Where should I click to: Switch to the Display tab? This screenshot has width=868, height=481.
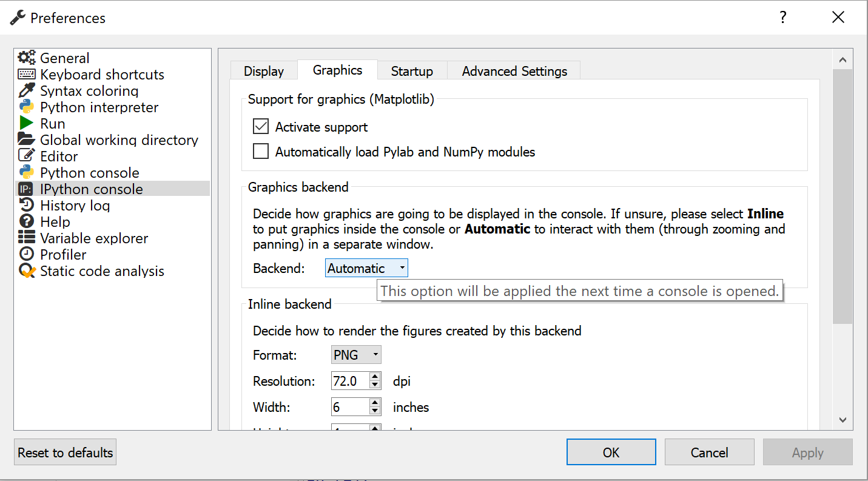pos(264,71)
